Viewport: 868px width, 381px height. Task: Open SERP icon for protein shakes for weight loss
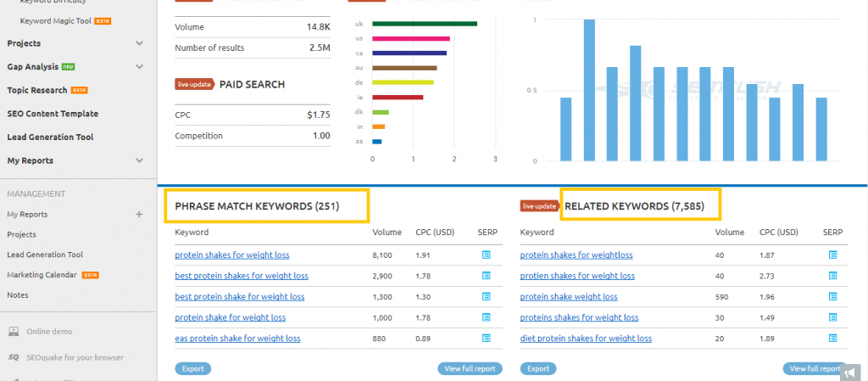coord(486,255)
